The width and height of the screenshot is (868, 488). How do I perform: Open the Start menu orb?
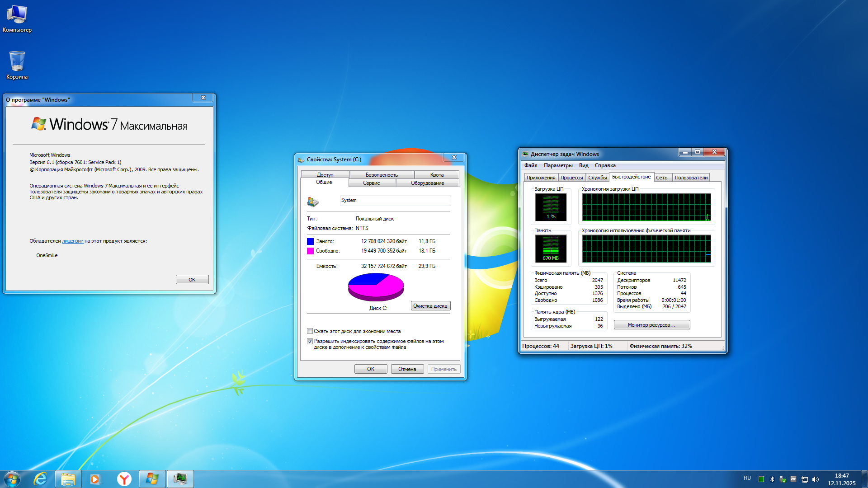coord(12,479)
